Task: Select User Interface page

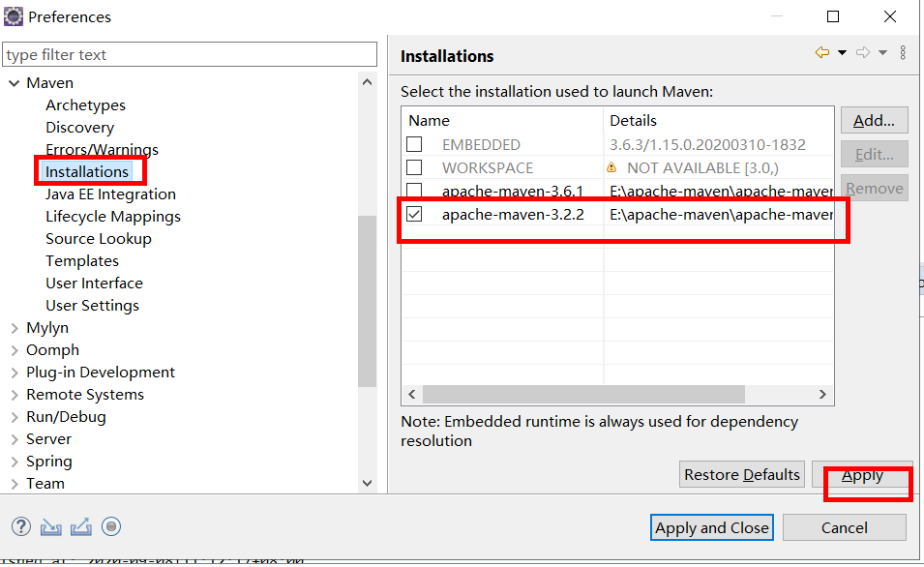Action: pyautogui.click(x=94, y=283)
